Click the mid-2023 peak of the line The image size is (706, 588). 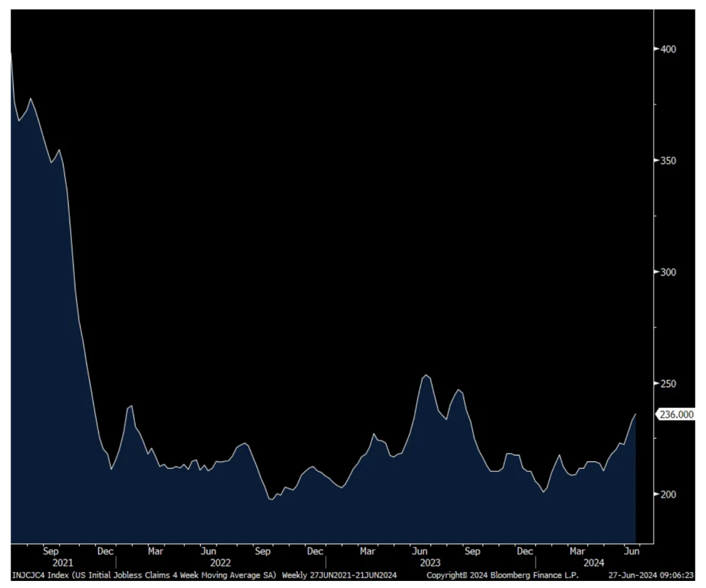[426, 375]
